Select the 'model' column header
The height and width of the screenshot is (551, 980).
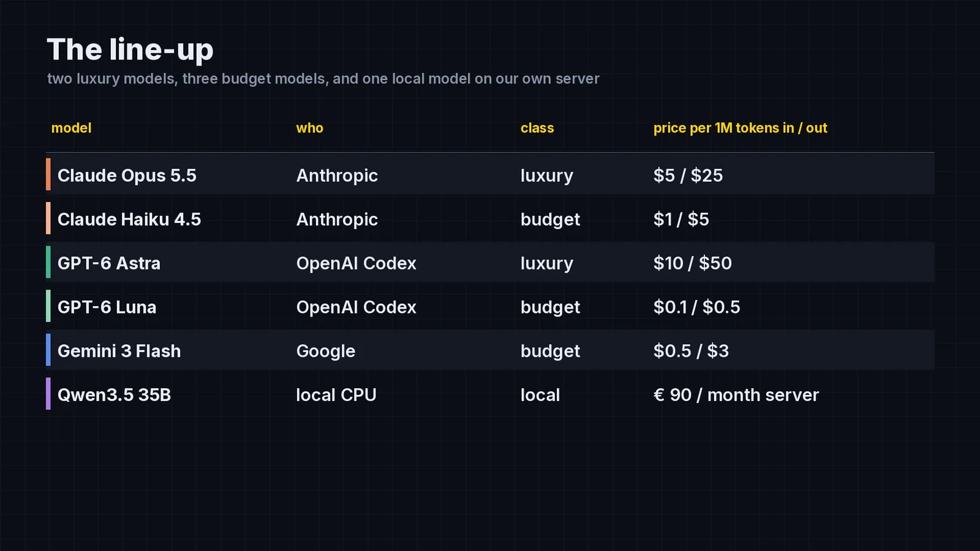(71, 128)
